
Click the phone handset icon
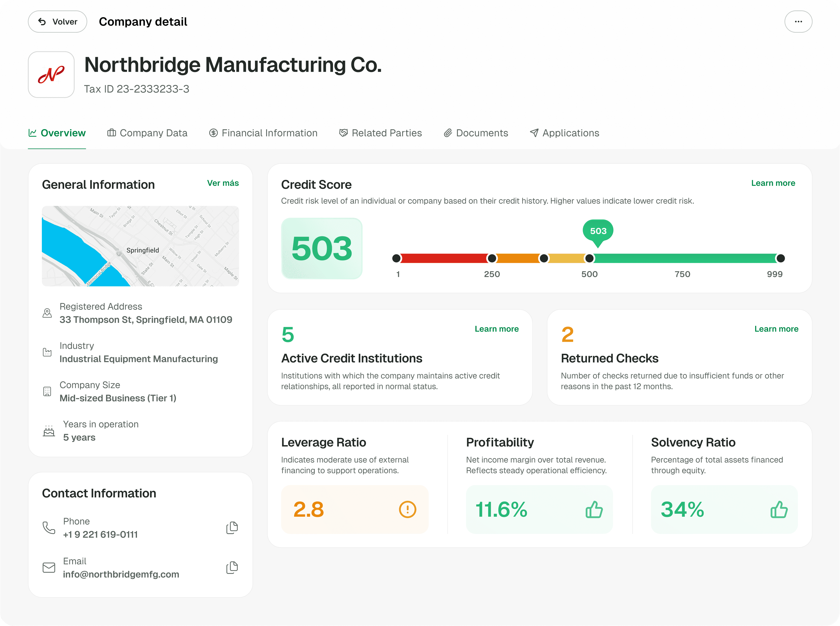[49, 528]
